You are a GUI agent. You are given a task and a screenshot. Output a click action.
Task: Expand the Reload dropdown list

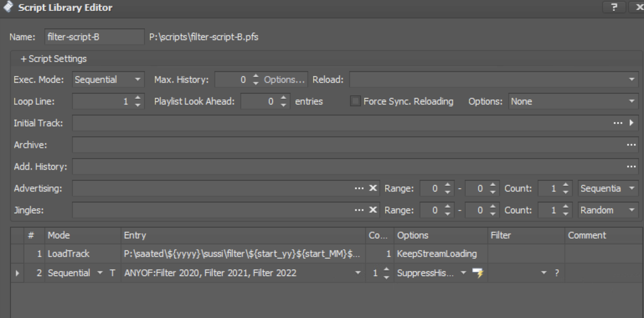[631, 79]
